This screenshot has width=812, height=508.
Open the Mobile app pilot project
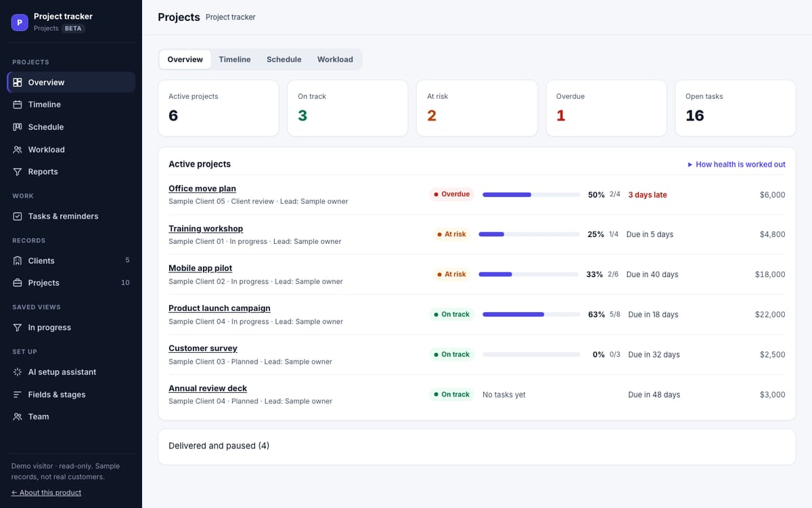point(200,269)
